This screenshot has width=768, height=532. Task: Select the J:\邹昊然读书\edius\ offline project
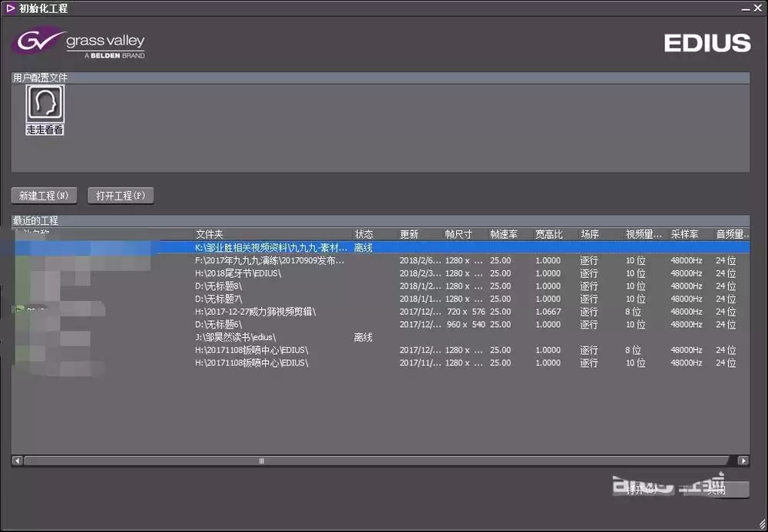[380, 337]
